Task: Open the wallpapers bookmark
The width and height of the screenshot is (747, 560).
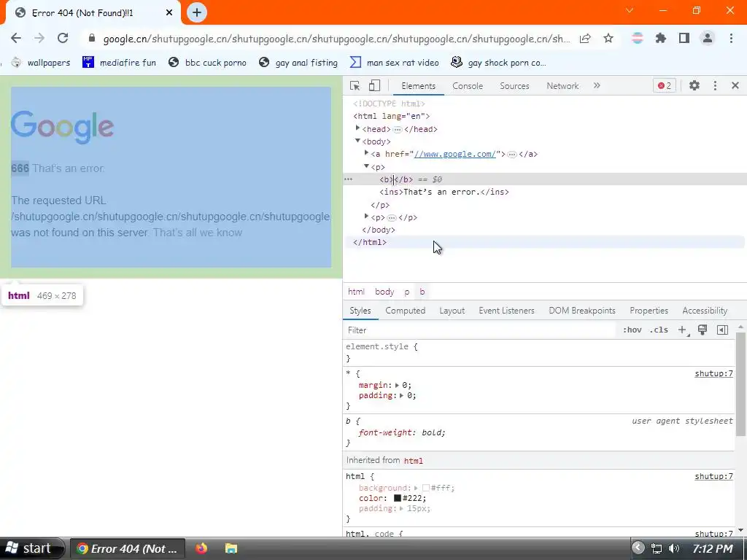Action: point(41,63)
